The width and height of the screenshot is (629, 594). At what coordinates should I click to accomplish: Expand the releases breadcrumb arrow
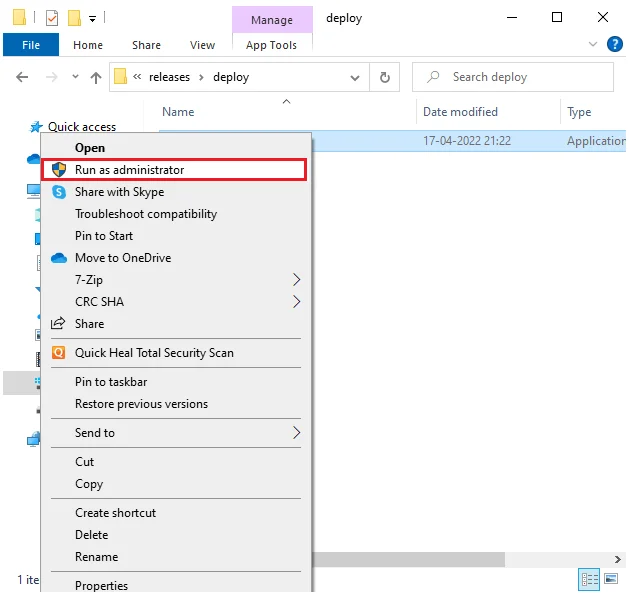coord(201,77)
